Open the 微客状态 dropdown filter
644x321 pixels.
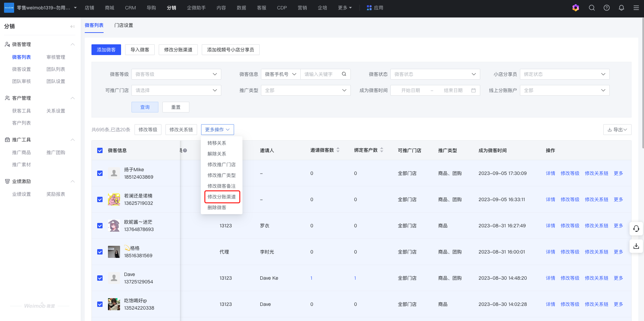click(435, 74)
